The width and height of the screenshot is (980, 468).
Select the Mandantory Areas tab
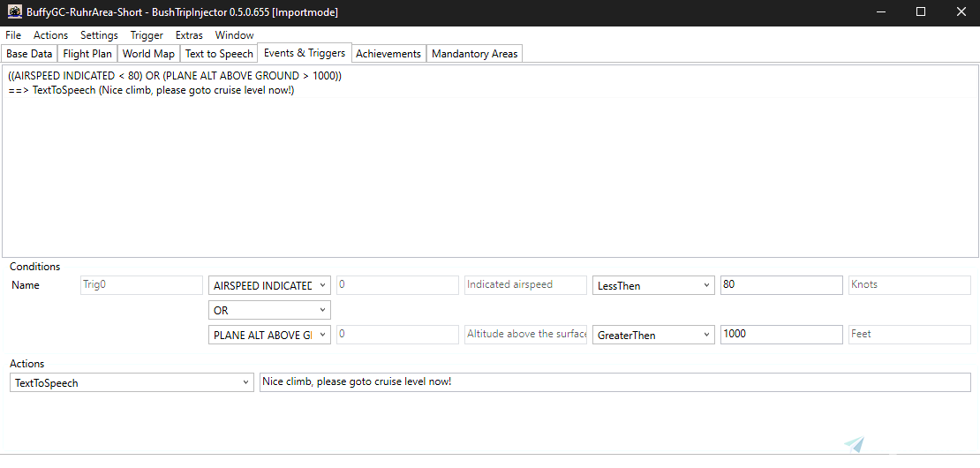point(475,54)
